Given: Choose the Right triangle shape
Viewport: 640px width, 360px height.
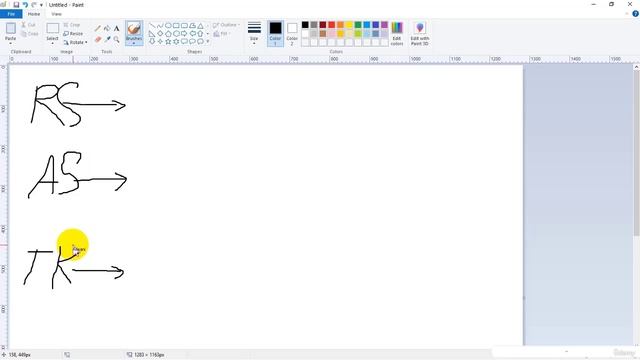Looking at the screenshot, I should click(x=152, y=33).
